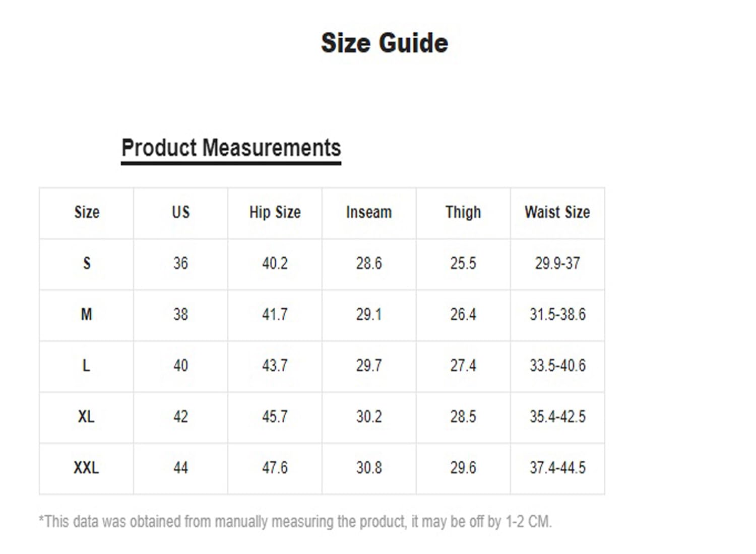Select the L size row label
This screenshot has width=756, height=554.
point(87,366)
